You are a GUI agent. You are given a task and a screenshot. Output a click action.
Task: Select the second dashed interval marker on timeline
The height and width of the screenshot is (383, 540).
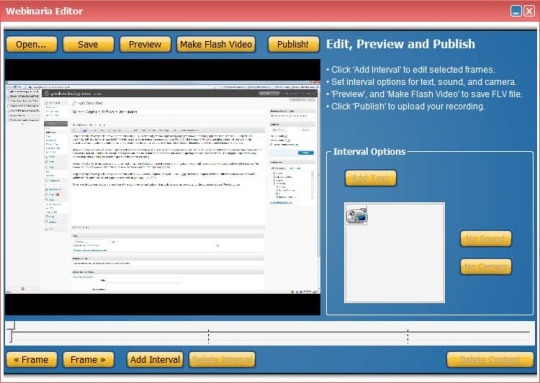click(x=408, y=337)
